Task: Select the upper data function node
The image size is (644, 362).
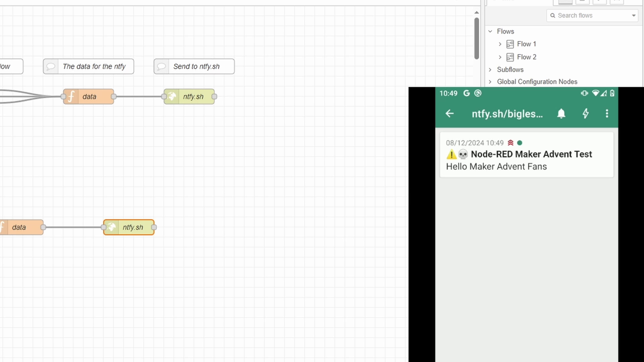Action: pos(89,97)
